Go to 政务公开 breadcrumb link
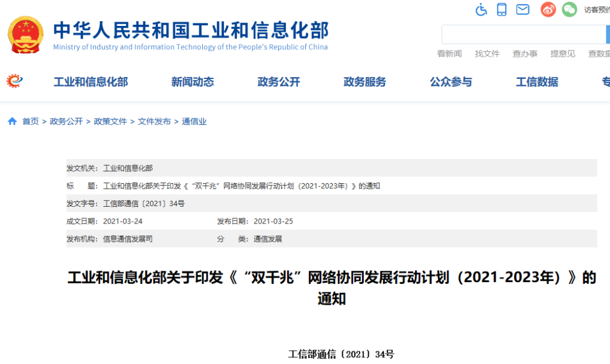The height and width of the screenshot is (364, 610). click(66, 121)
